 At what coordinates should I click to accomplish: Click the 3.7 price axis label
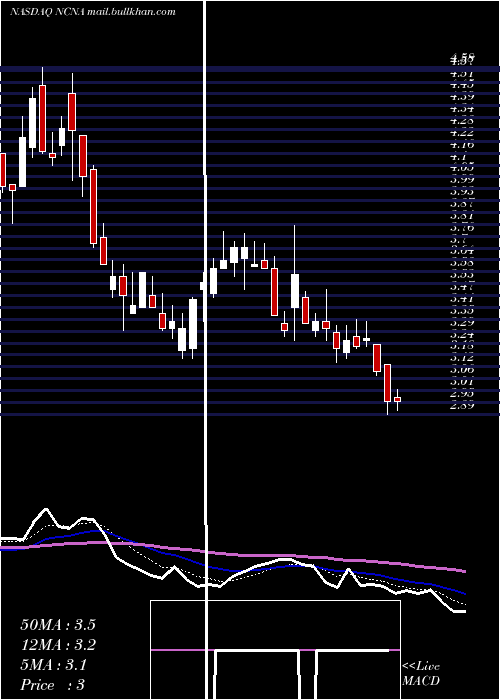click(459, 242)
